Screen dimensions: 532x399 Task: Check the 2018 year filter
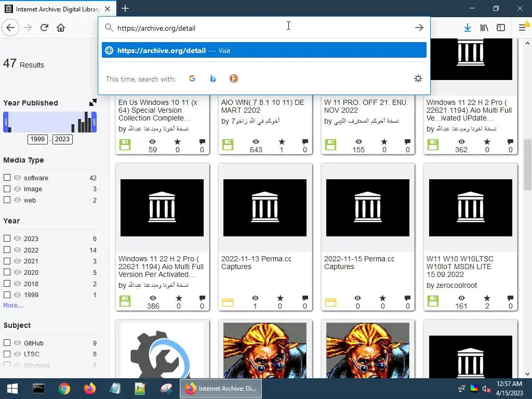[7, 283]
